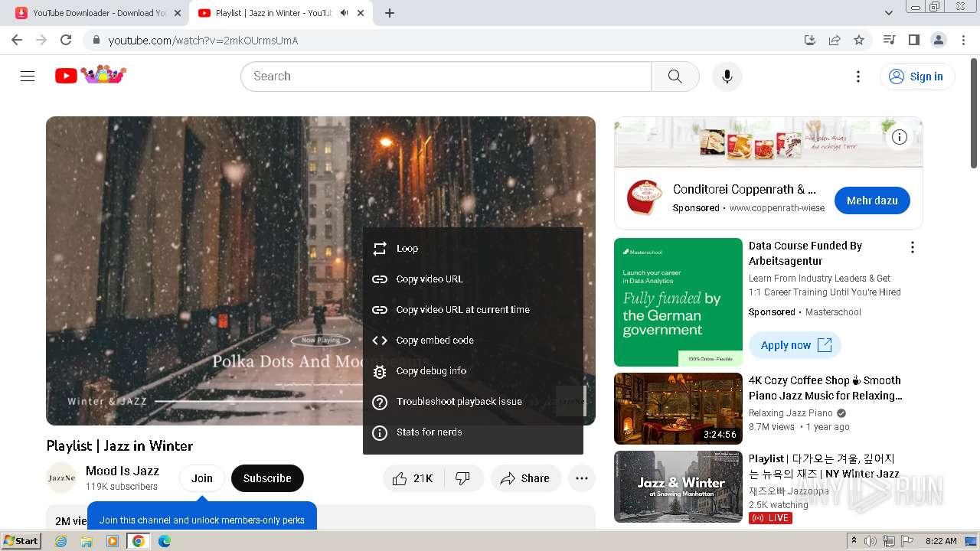Select Troubleshoot playback issue

(x=473, y=402)
